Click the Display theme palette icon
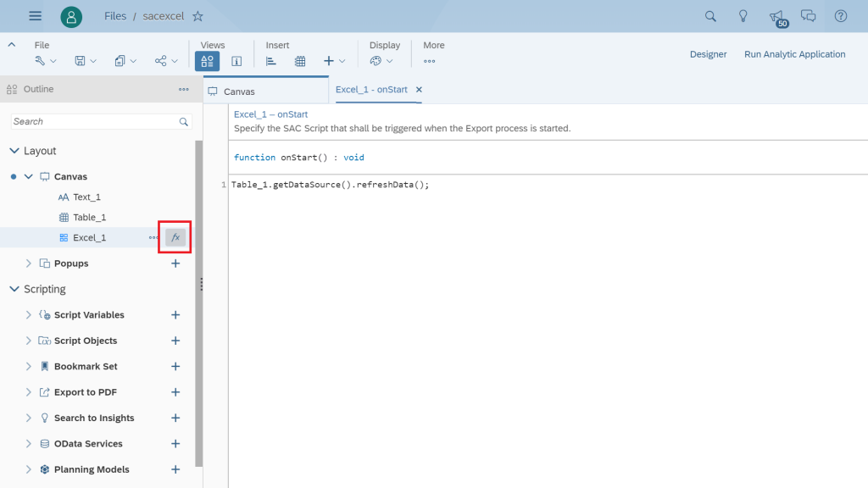Screen dimensions: 868x488 [376, 61]
